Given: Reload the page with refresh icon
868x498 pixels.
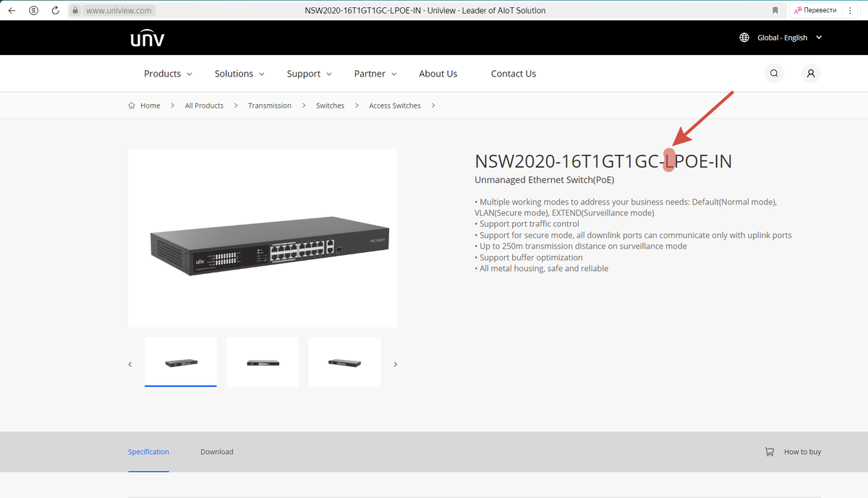Looking at the screenshot, I should (x=55, y=11).
